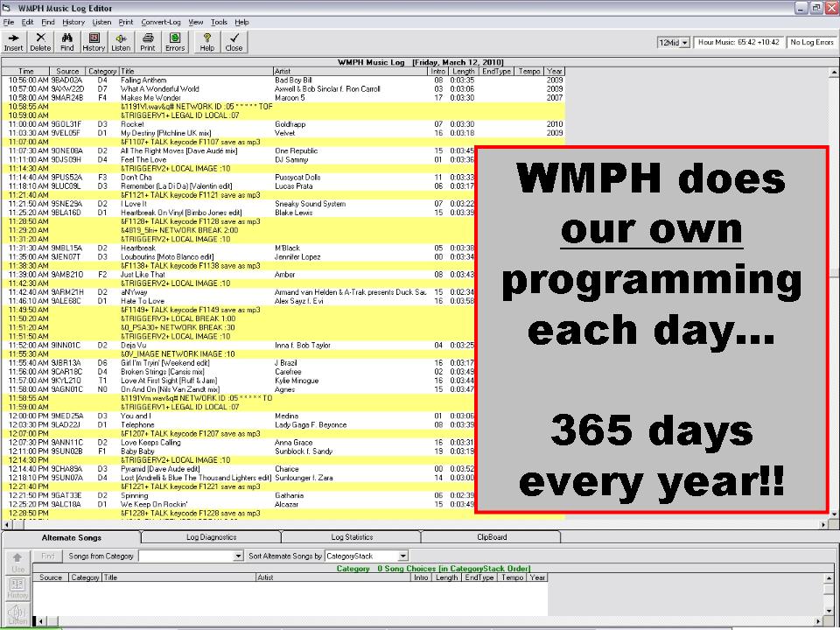This screenshot has width=840, height=630.
Task: Click the Listen speaker icon in the top toolbar
Action: [x=121, y=42]
